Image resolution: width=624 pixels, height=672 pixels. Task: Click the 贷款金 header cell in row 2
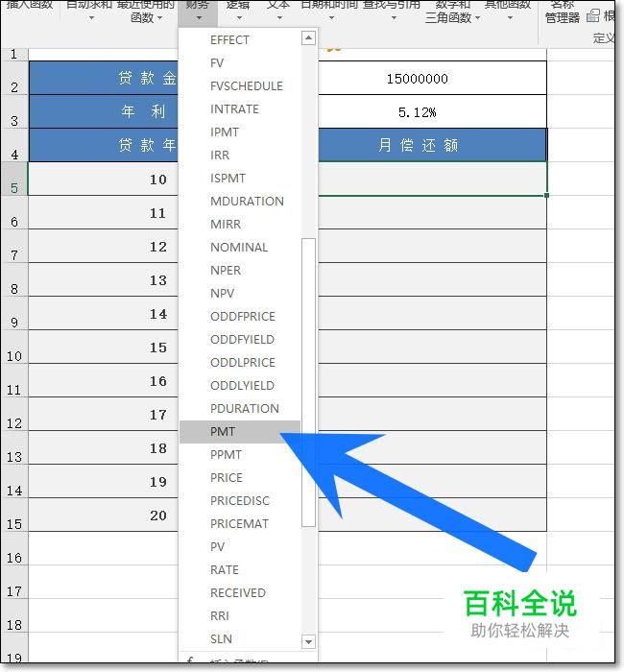click(104, 79)
